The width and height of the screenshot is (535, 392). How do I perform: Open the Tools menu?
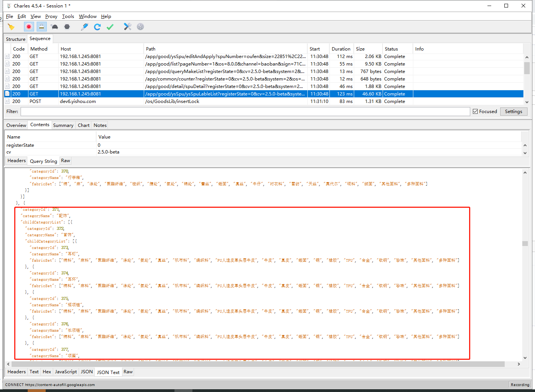pos(68,16)
